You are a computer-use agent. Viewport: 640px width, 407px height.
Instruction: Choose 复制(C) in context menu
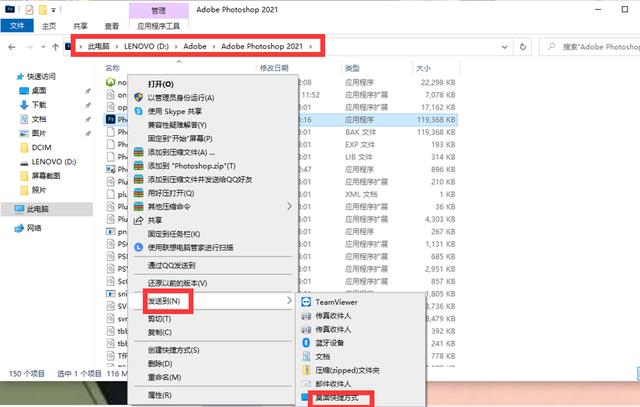tap(212, 332)
